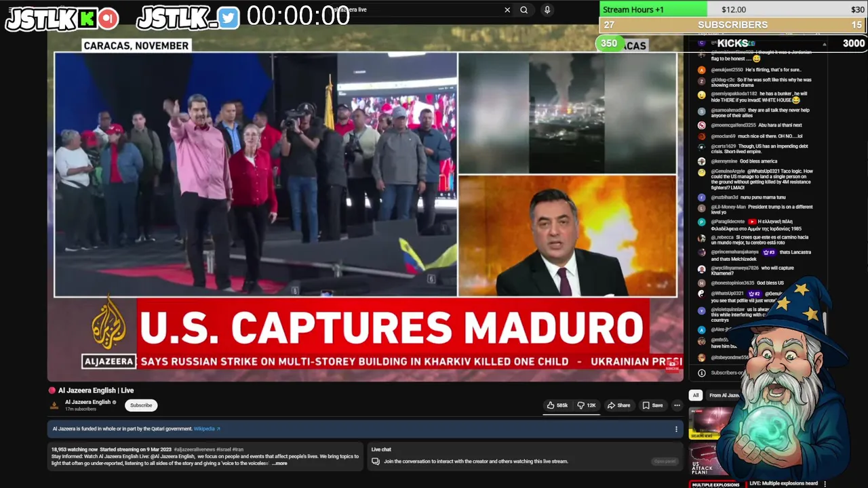This screenshot has height=488, width=868.
Task: Click the @Paraglidecrete chat username
Action: point(728,222)
